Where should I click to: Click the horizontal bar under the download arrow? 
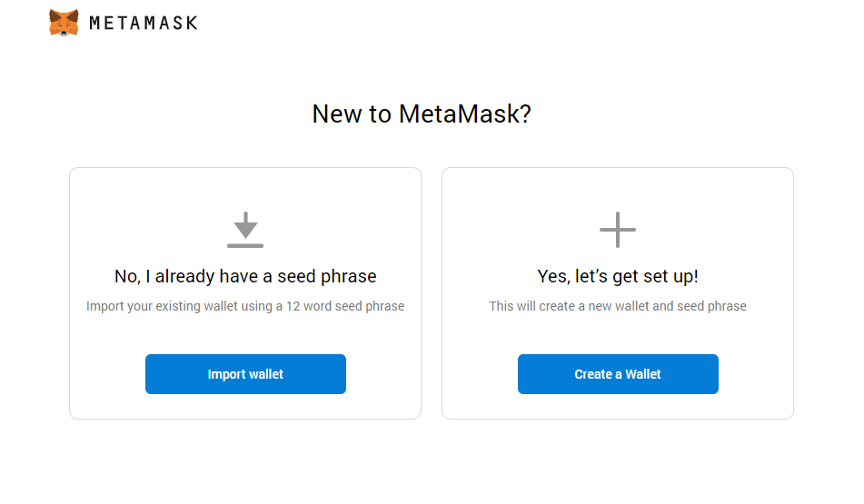point(245,246)
